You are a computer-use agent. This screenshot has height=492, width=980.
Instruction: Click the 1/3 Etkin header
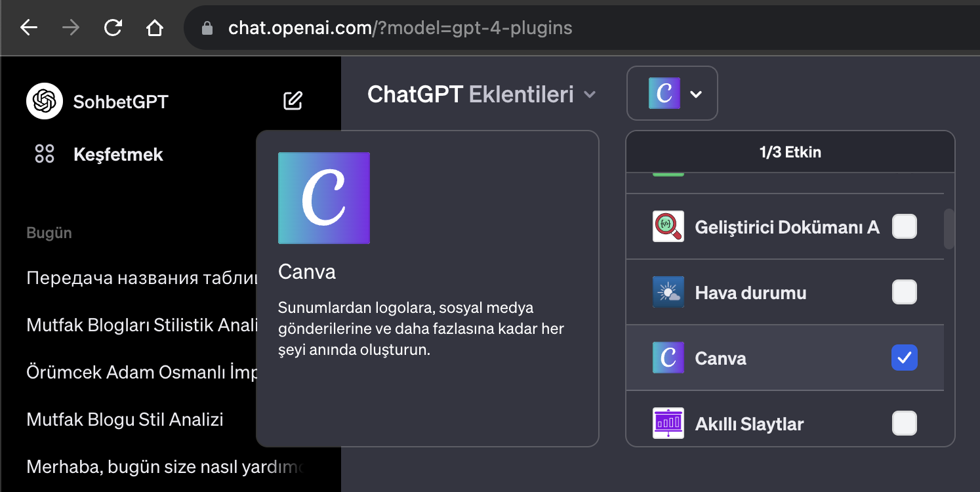(x=790, y=152)
